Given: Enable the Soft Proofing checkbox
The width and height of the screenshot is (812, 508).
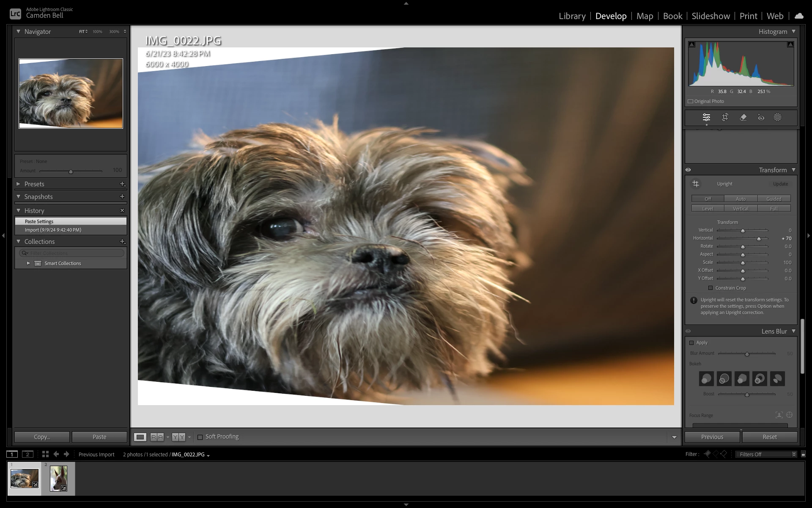Looking at the screenshot, I should point(200,437).
